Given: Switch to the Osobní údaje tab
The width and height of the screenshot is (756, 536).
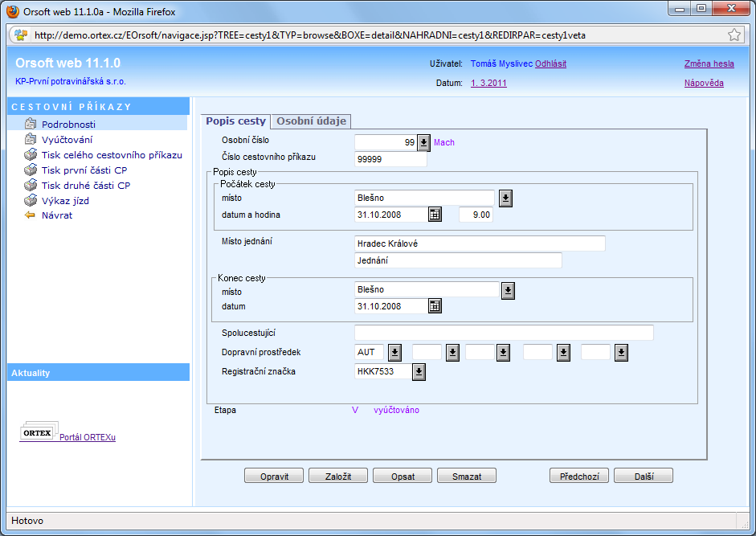Looking at the screenshot, I should [312, 121].
